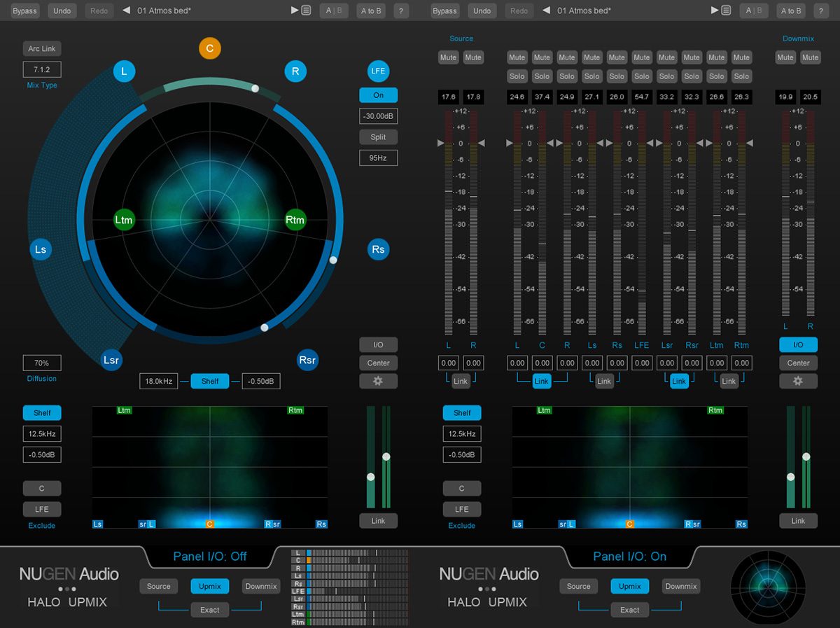
Task: Click the A to B button in the left panel
Action: [x=371, y=11]
